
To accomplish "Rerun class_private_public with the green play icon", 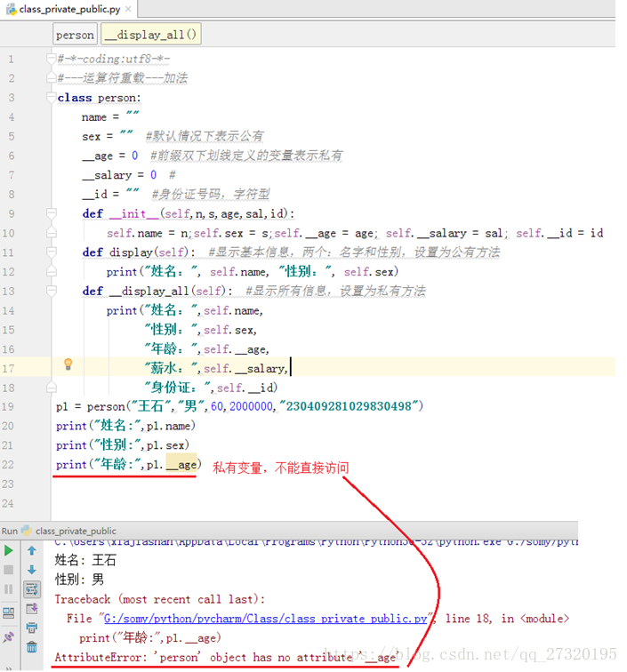I will (8, 551).
